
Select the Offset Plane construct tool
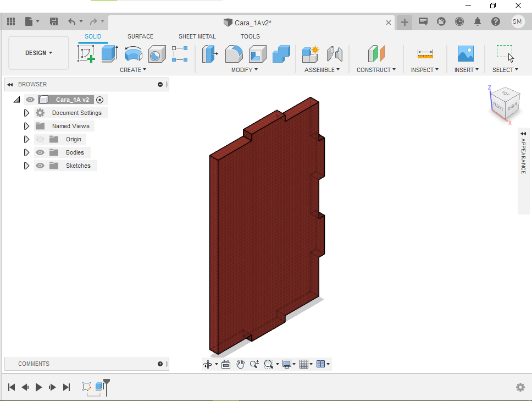coord(376,54)
